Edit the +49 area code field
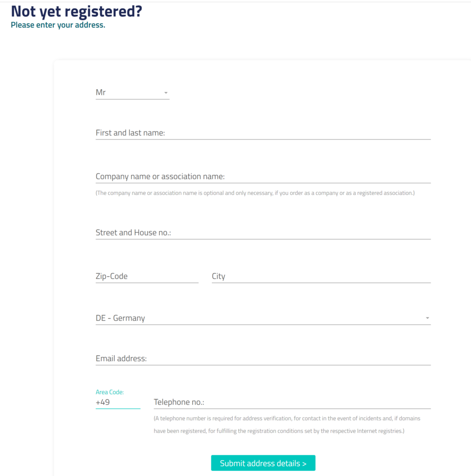The height and width of the screenshot is (476, 471). point(118,403)
